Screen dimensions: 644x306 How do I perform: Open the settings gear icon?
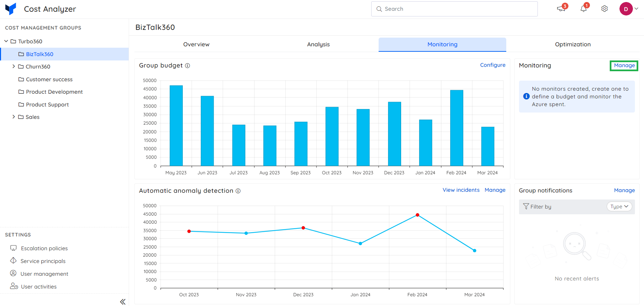click(x=604, y=9)
